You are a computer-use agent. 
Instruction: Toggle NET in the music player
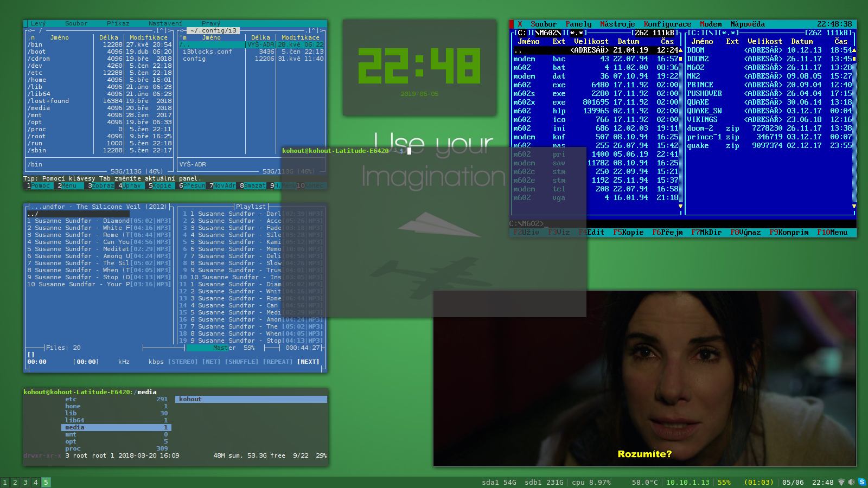211,362
